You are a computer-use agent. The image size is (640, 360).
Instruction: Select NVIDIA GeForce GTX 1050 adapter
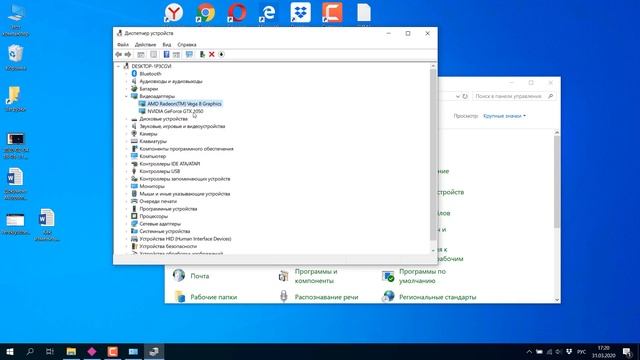click(x=175, y=111)
